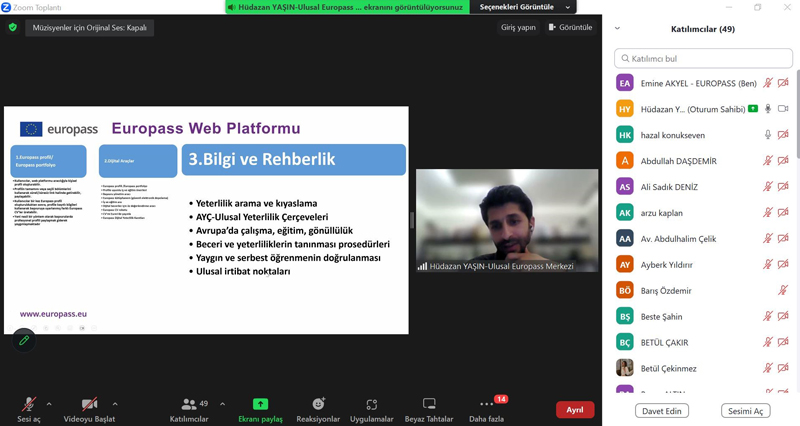Click the red Ayrıl leave button
The height and width of the screenshot is (426, 800).
(x=575, y=410)
